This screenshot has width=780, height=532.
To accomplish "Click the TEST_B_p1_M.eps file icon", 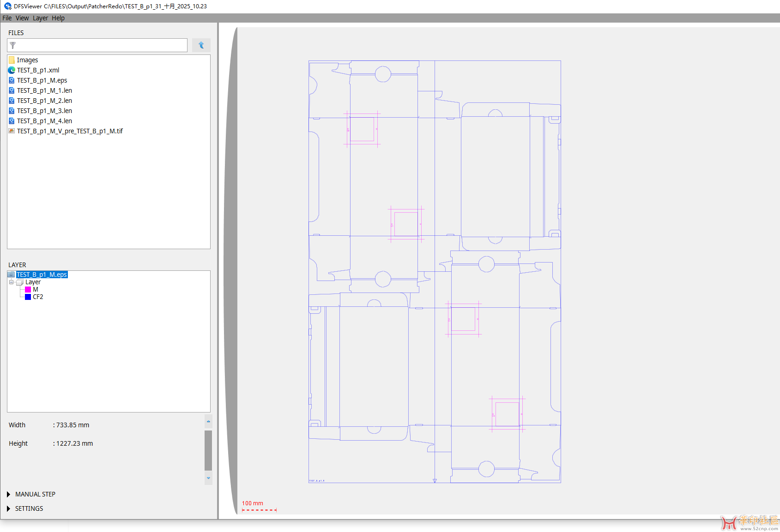I will (x=12, y=80).
